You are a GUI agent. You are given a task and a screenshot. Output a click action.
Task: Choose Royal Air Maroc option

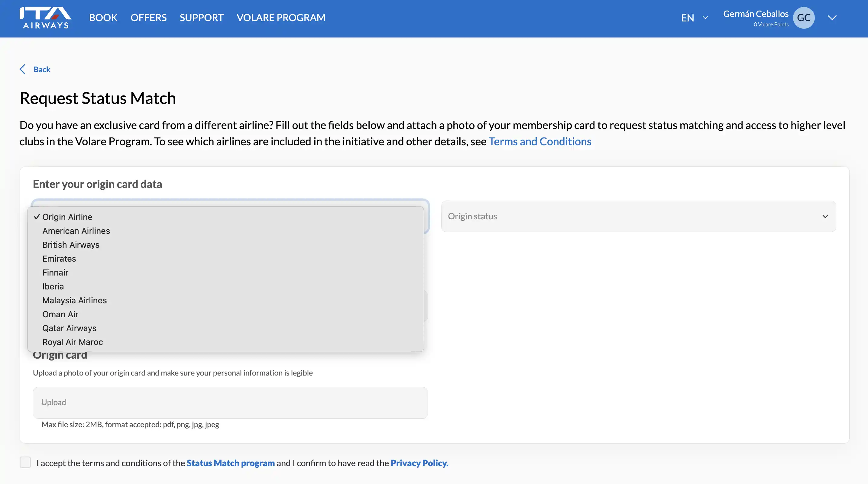click(225, 342)
